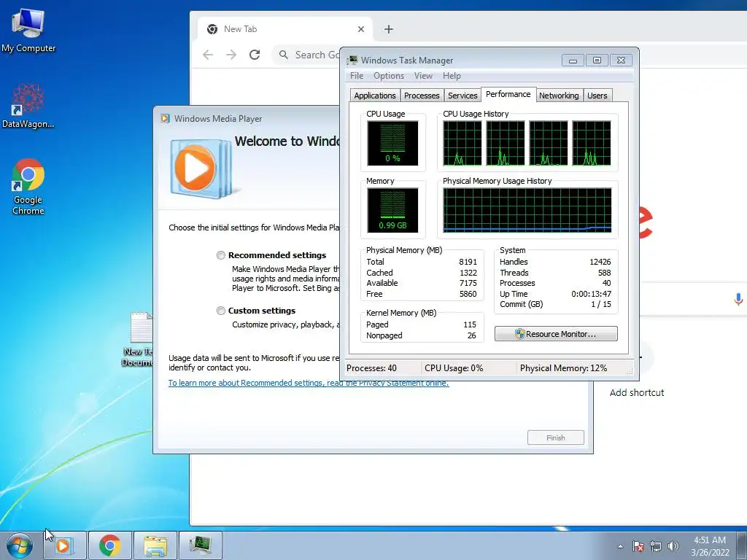Image resolution: width=747 pixels, height=560 pixels.
Task: Show hidden tray icons arrow
Action: 620,546
